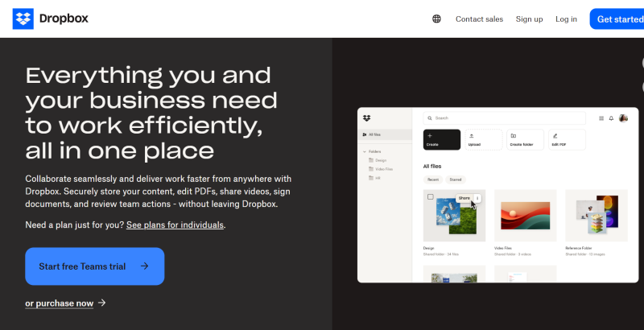Follow the See plans for individuals link

[175, 225]
